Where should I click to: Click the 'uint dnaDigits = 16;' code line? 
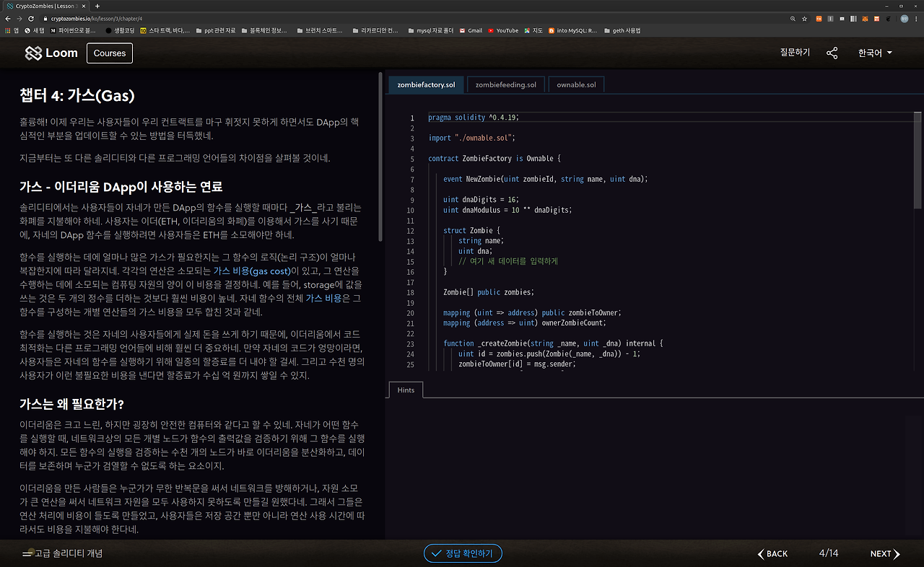click(481, 199)
